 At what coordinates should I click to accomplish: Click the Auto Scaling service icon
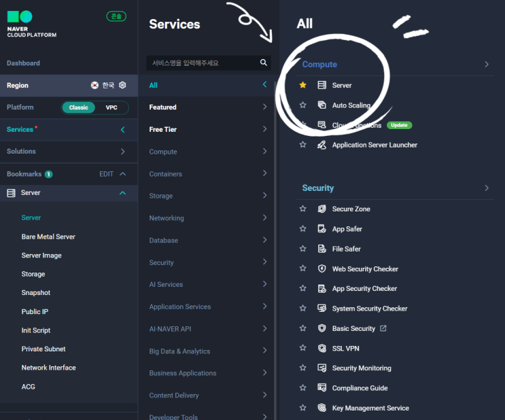[x=321, y=105]
